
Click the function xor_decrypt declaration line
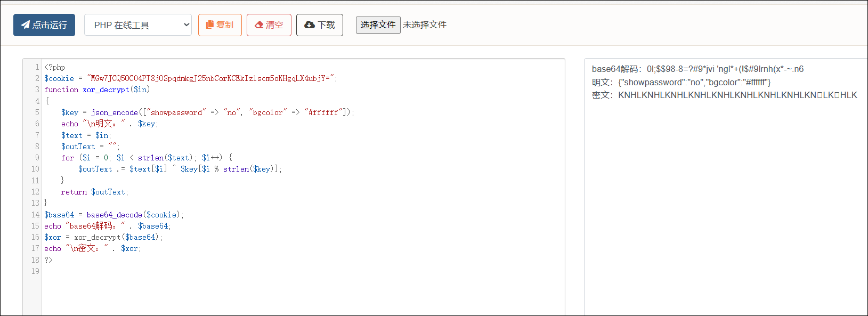pyautogui.click(x=96, y=90)
